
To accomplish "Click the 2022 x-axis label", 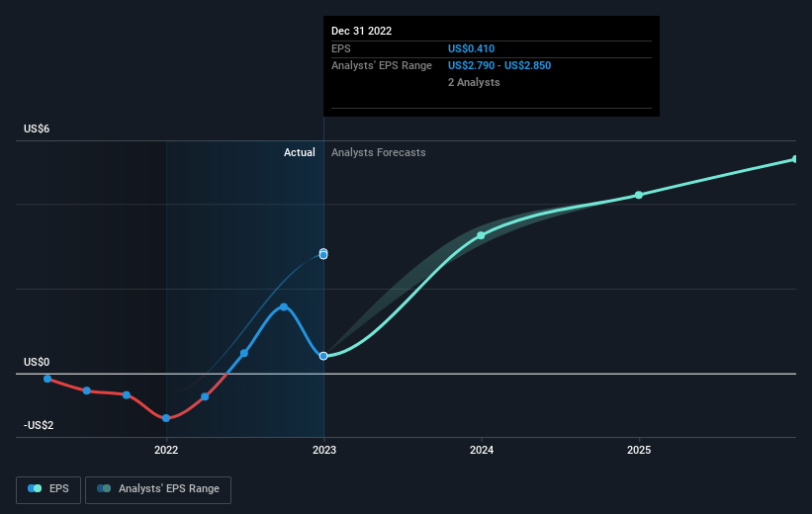I will click(166, 451).
